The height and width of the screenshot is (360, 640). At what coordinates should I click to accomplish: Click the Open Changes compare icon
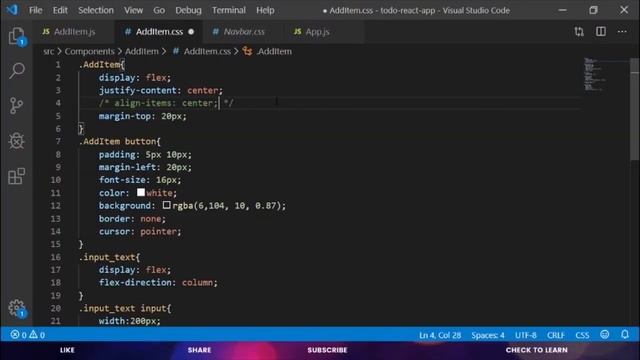(x=579, y=31)
